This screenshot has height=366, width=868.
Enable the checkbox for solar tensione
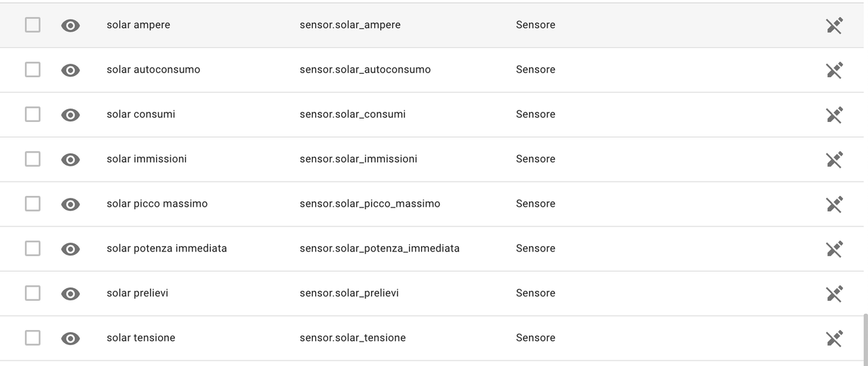[x=33, y=338]
